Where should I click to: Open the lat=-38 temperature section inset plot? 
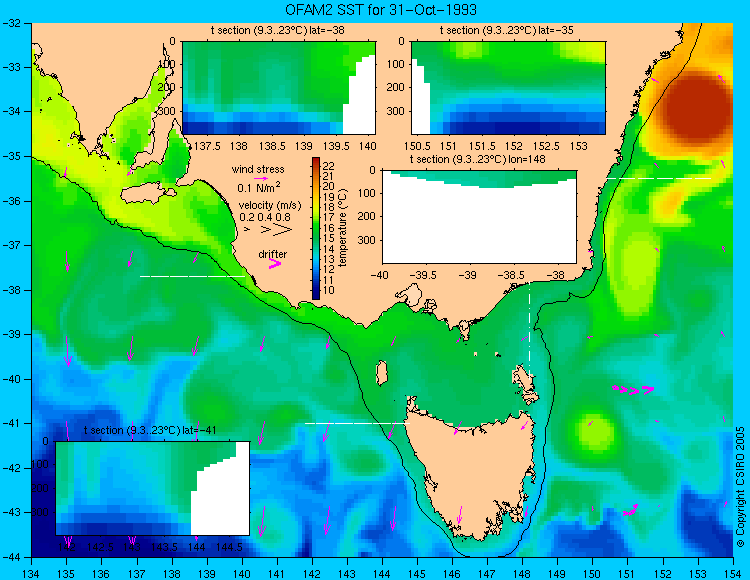279,88
